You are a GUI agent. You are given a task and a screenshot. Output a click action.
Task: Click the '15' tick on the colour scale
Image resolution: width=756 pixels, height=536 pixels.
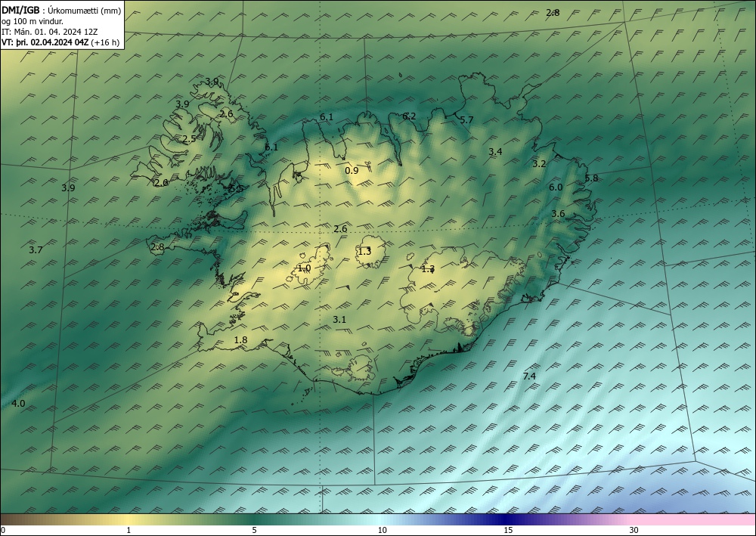(508, 531)
